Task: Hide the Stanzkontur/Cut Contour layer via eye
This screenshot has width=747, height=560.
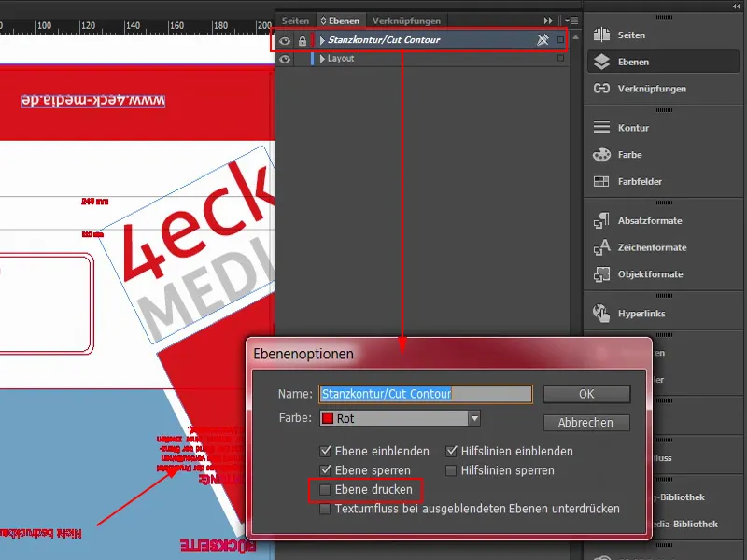Action: pyautogui.click(x=285, y=40)
